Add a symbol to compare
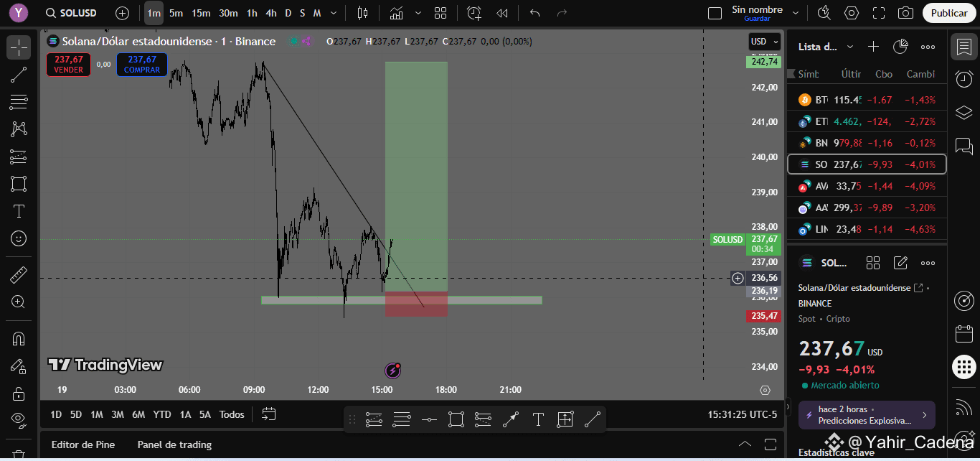The width and height of the screenshot is (980, 461). [123, 13]
